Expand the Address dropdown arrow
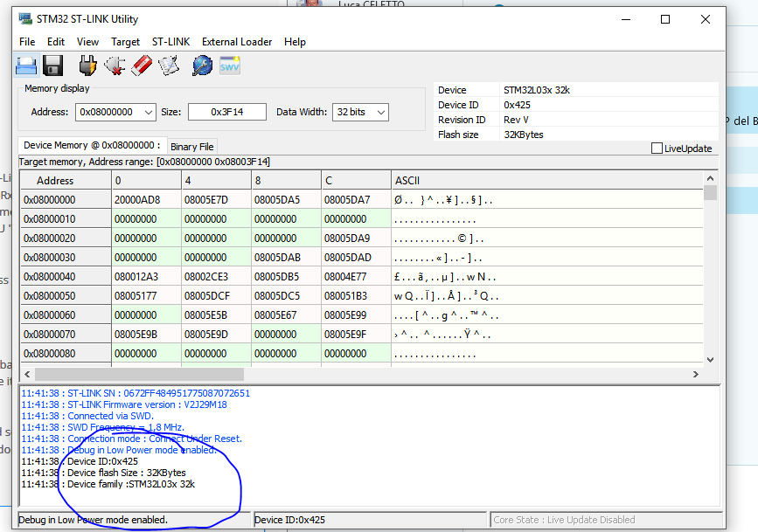The width and height of the screenshot is (758, 532). 149,112
